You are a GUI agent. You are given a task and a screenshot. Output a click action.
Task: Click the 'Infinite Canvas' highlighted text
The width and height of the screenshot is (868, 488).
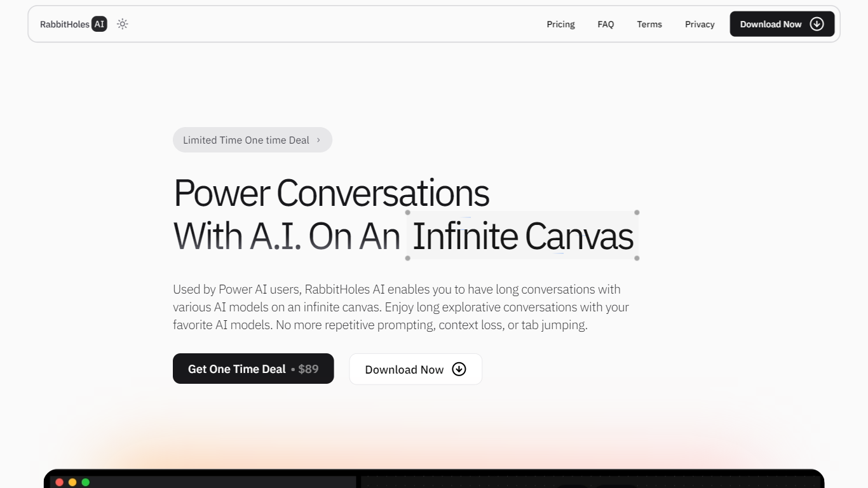point(523,236)
